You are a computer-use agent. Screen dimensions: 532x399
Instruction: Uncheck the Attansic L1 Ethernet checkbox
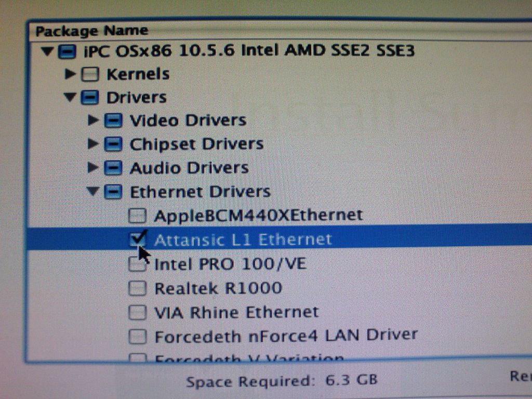tap(138, 239)
